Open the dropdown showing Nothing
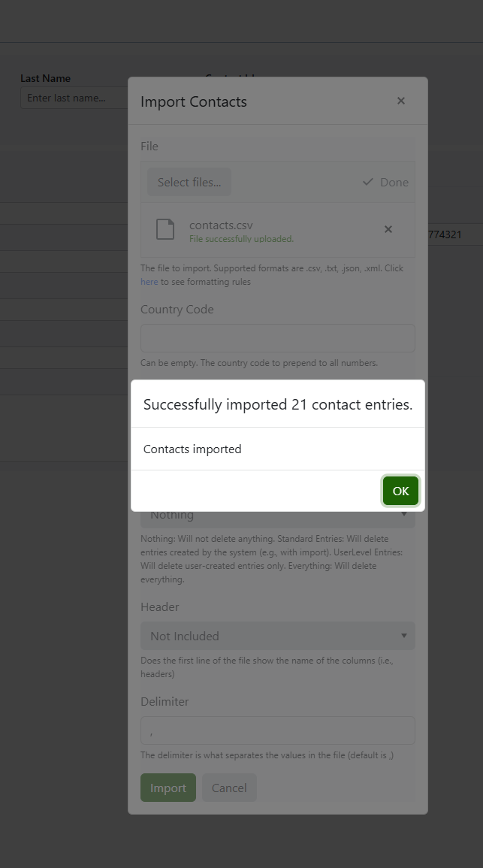The image size is (483, 868). [x=278, y=519]
